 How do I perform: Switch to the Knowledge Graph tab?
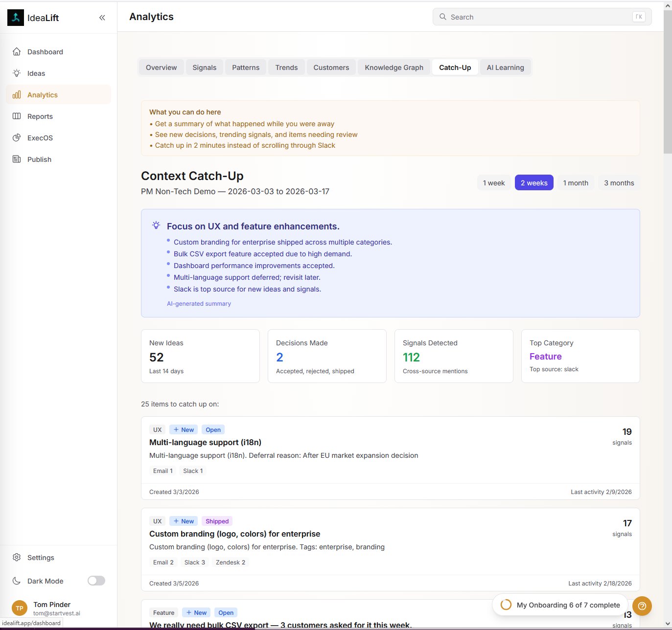coord(394,67)
